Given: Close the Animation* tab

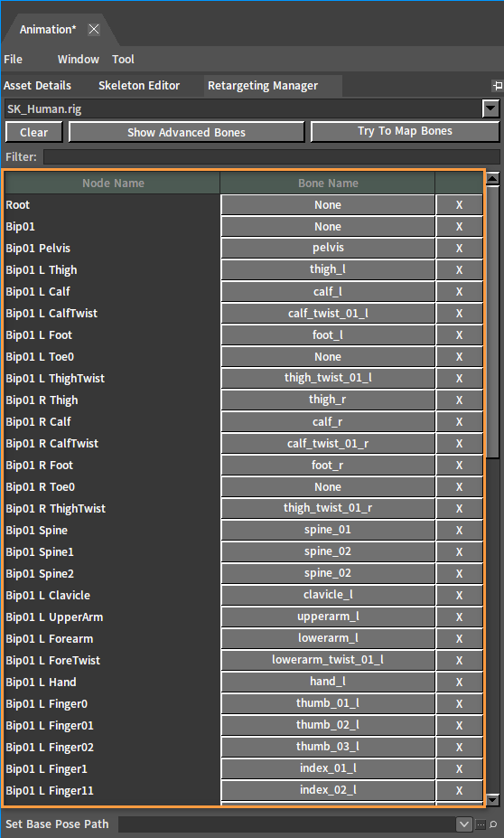Looking at the screenshot, I should (94, 30).
